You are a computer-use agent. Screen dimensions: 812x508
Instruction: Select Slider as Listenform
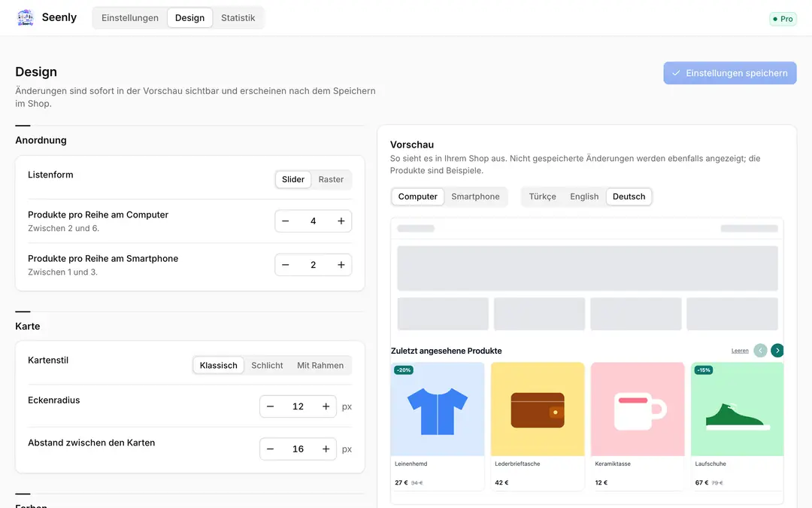click(293, 179)
